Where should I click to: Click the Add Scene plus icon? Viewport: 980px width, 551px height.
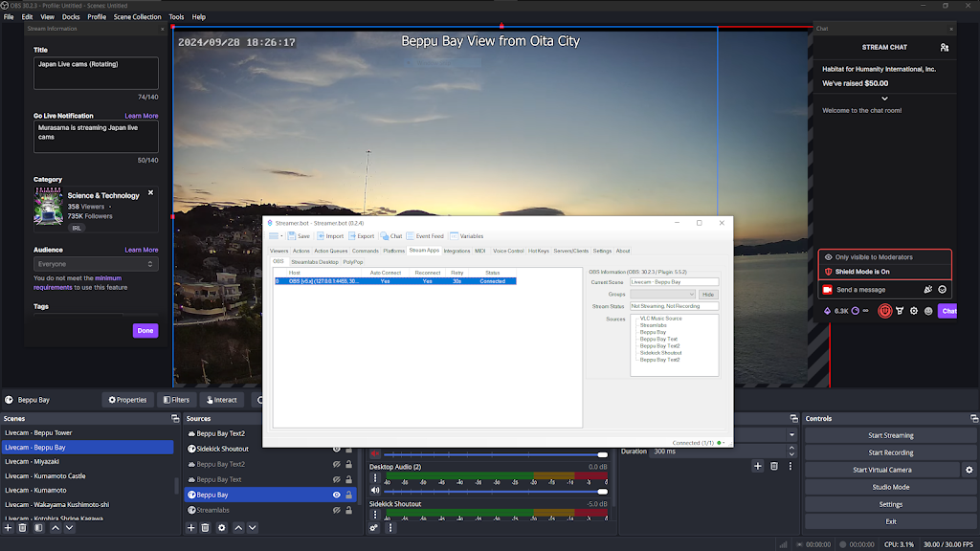pyautogui.click(x=9, y=527)
